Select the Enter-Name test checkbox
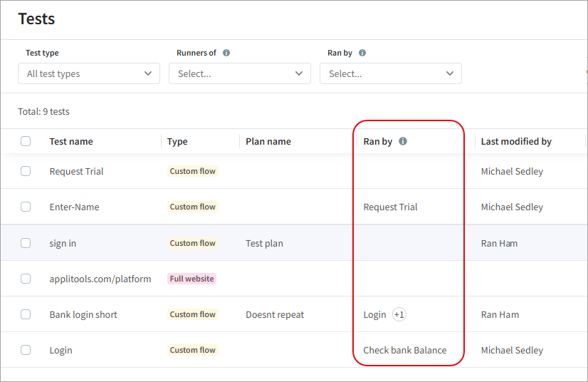 click(26, 207)
